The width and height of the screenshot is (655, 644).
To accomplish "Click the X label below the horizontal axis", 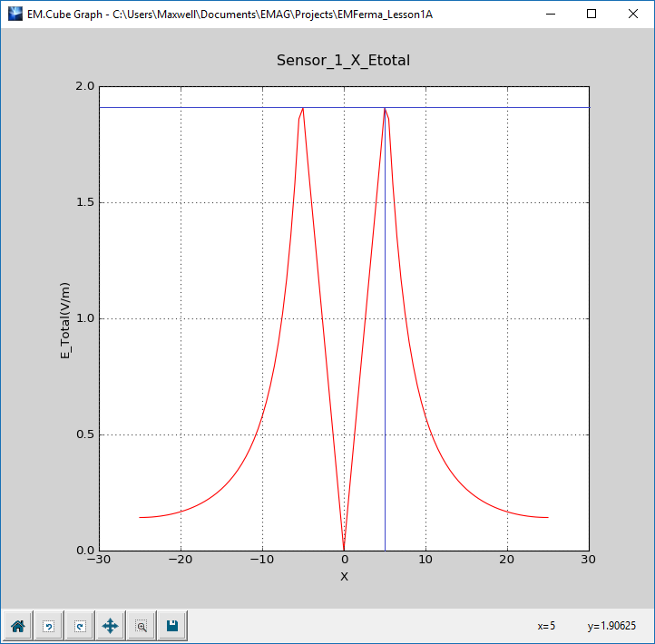I will (344, 576).
